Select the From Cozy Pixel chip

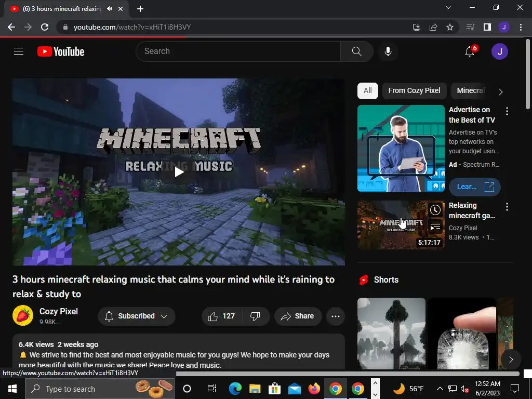pyautogui.click(x=414, y=90)
